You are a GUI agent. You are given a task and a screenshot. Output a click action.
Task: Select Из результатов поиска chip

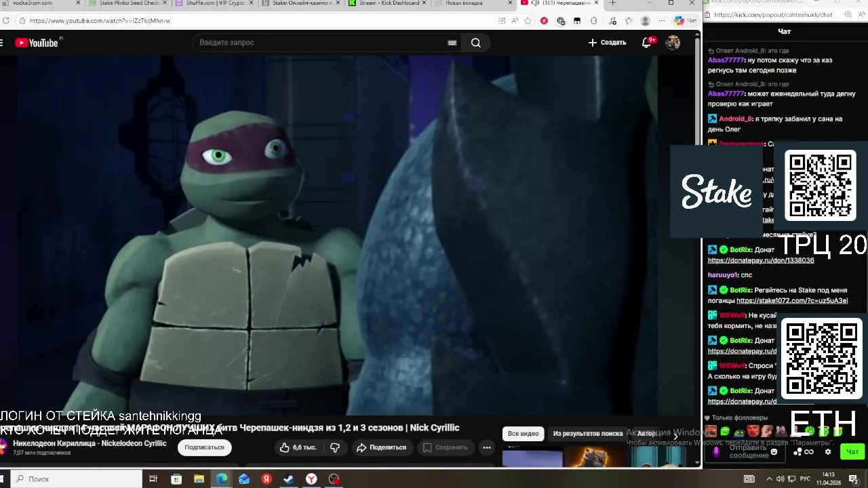click(x=588, y=434)
